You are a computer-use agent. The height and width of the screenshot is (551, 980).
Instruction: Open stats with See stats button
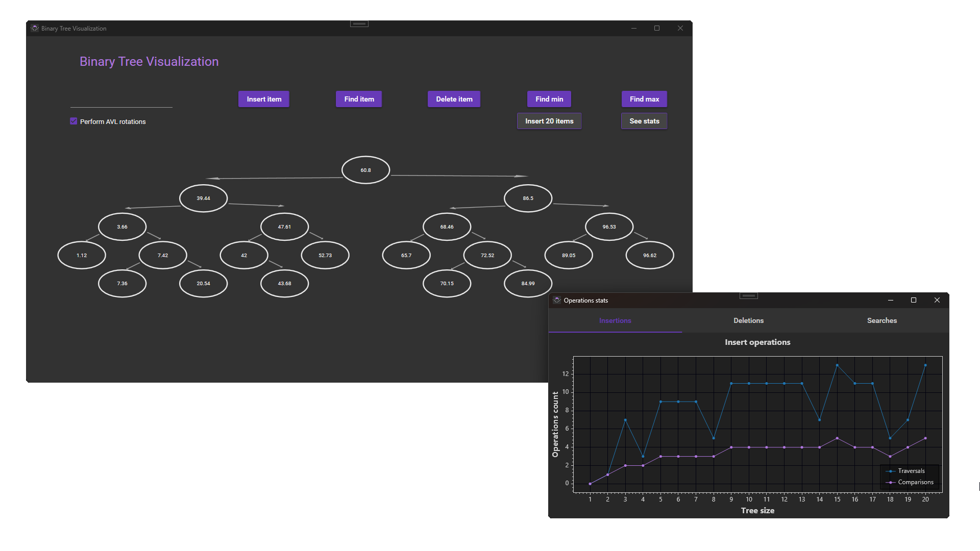point(644,121)
